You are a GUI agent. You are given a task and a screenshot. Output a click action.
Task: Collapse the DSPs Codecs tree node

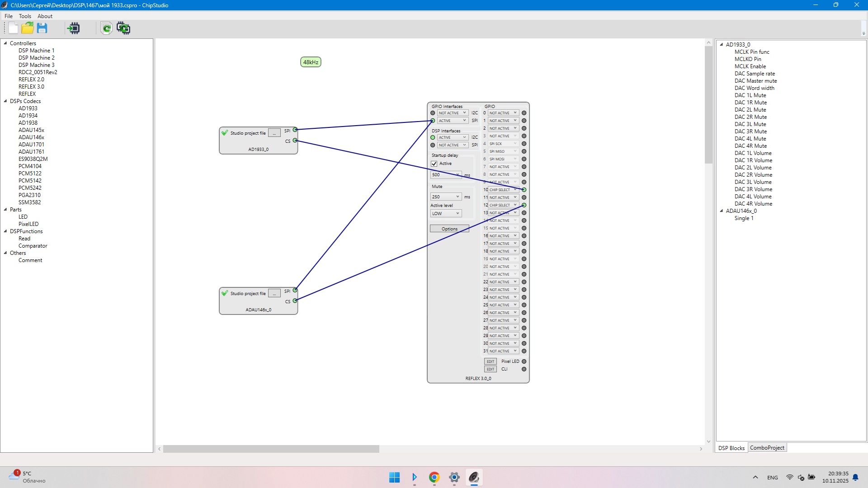pyautogui.click(x=5, y=101)
